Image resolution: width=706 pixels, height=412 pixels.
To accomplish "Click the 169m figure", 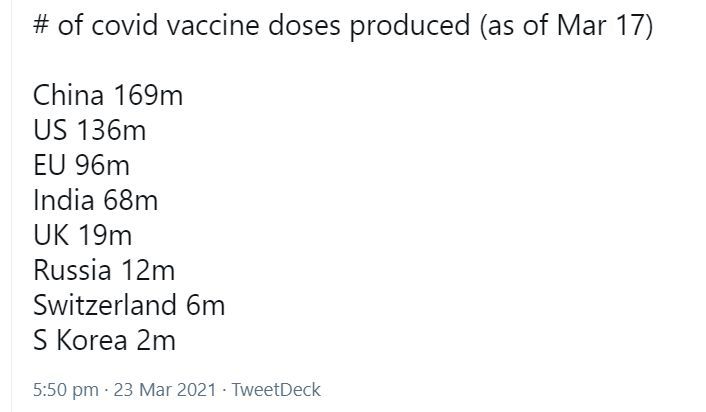I will point(146,96).
